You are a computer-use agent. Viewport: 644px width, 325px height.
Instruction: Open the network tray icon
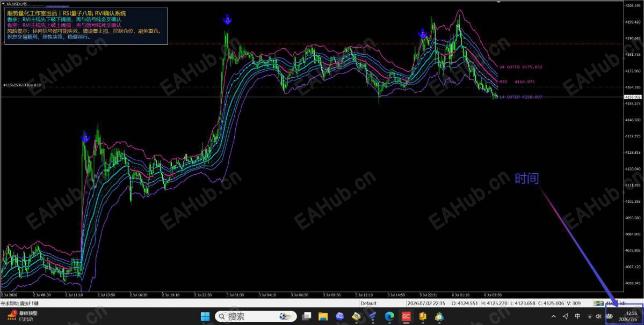[x=590, y=317]
